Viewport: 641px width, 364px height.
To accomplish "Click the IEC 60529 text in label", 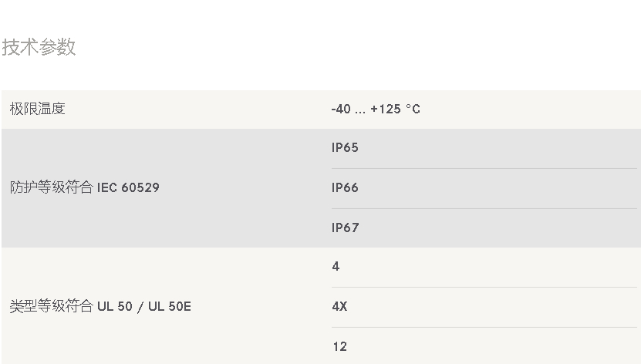I will (x=128, y=187).
